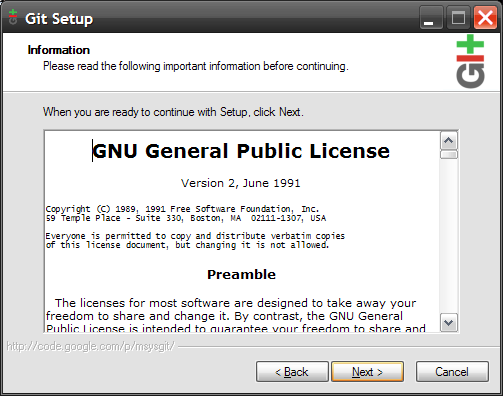
Task: Click the Git Setup title bar icon
Action: pos(13,17)
